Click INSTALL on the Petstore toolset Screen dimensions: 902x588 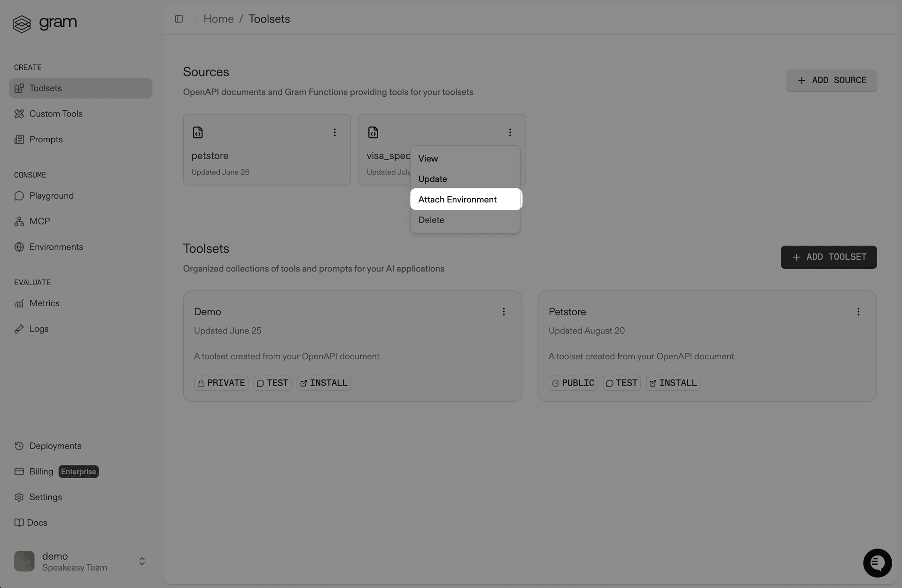click(x=672, y=383)
